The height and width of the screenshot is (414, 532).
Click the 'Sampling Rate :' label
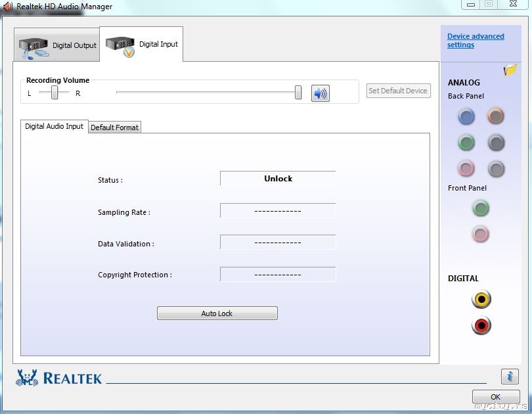click(x=124, y=212)
